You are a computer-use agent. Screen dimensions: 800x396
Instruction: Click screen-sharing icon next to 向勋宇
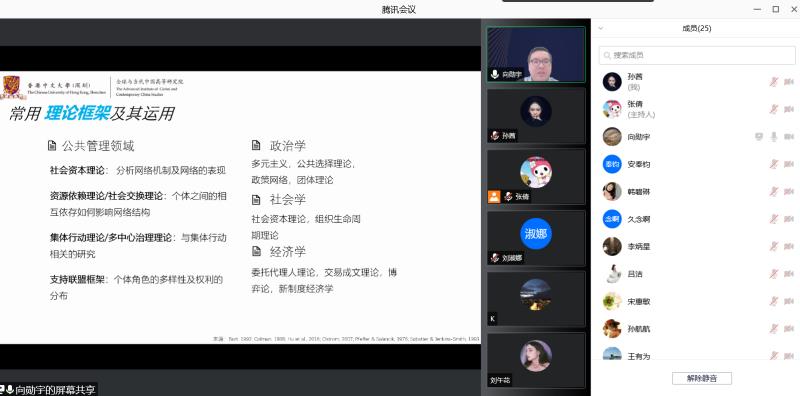point(759,137)
